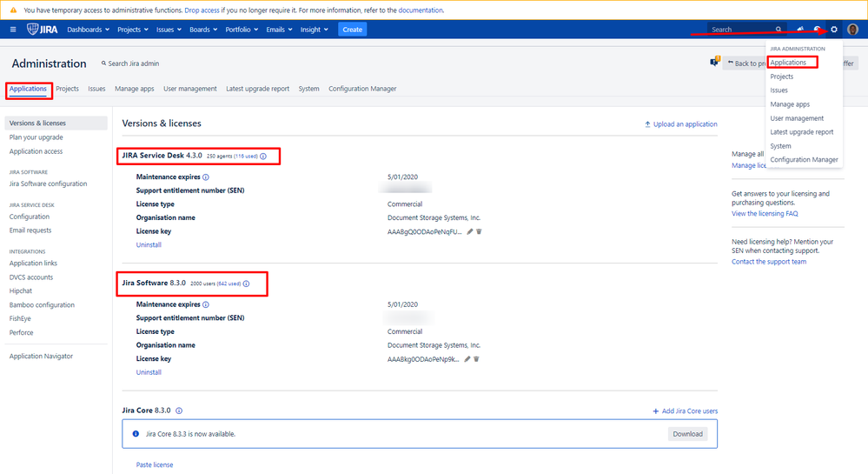This screenshot has height=474, width=868.
Task: Download Jira Core 8.3.3 update
Action: coord(687,434)
